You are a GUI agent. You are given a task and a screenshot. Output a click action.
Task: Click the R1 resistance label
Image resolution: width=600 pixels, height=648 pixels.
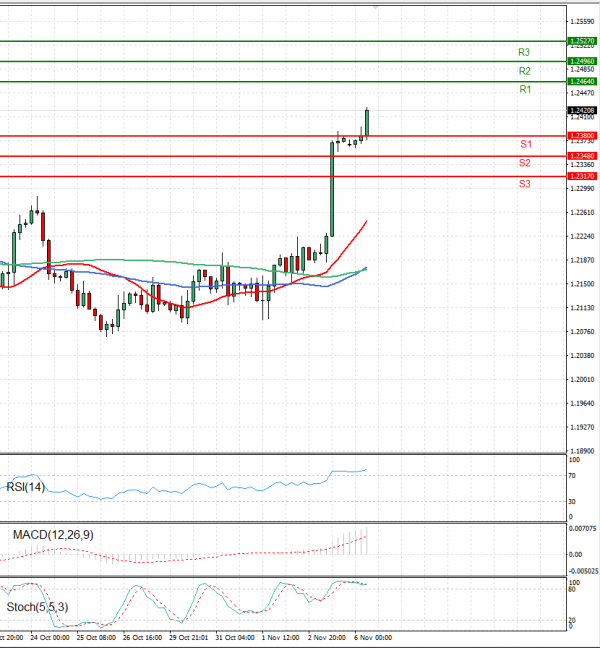pos(525,89)
